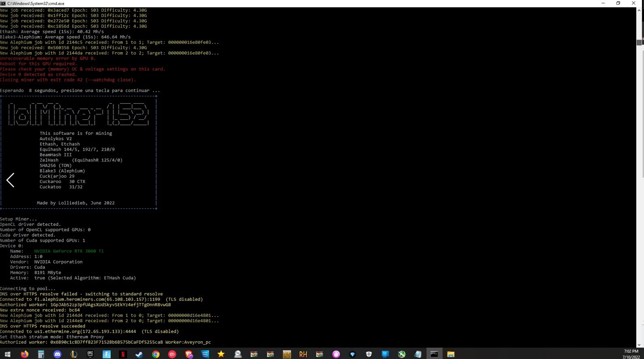Open the Windows Start menu
Screen dimensions: 644x359
pos(7,354)
